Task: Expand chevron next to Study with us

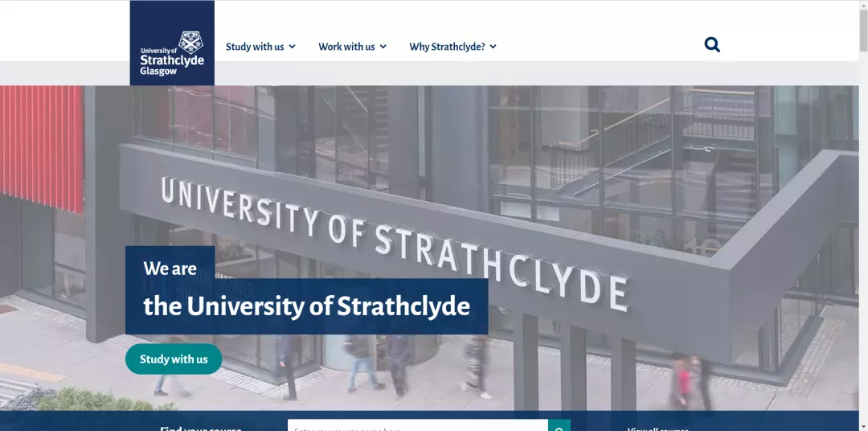Action: click(293, 47)
